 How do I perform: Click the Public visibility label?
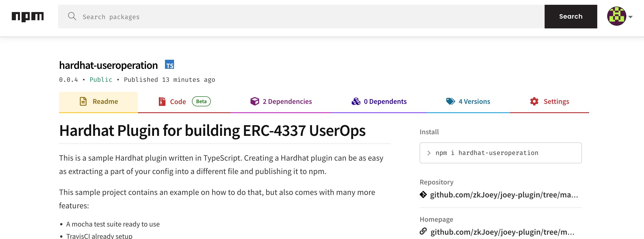[101, 80]
